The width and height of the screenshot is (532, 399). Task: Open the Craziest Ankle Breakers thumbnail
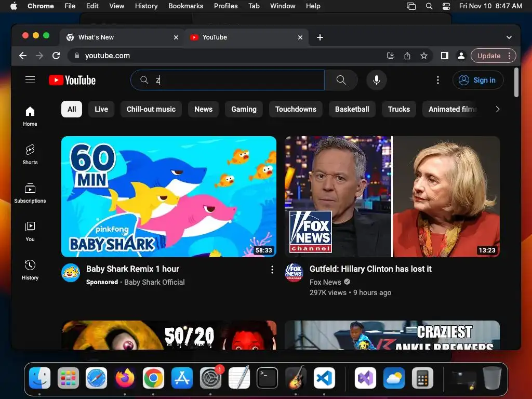click(392, 335)
